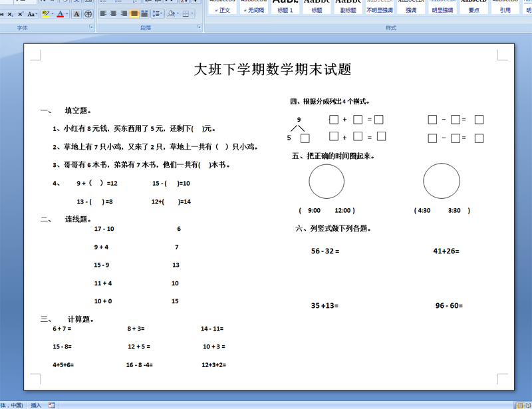Viewport: 532px width, 409px height.
Task: Click the box beside the 5 under 9
Action: click(x=305, y=138)
